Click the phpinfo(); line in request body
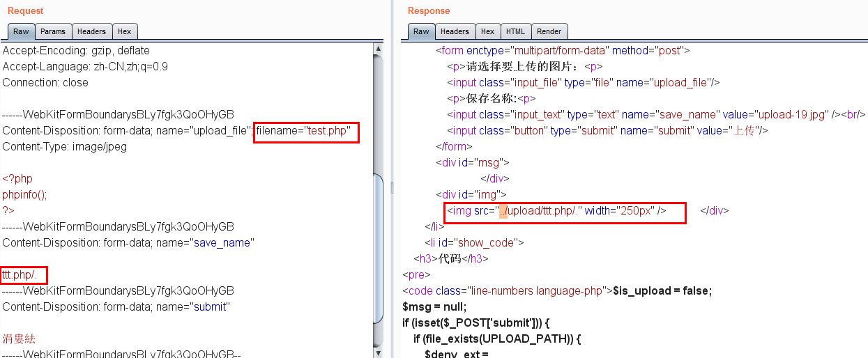This screenshot has height=358, width=868. pyautogui.click(x=24, y=194)
